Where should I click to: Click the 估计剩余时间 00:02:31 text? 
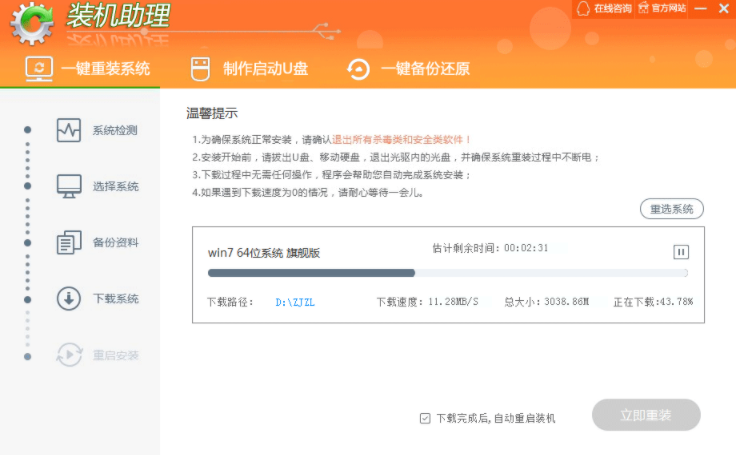click(490, 248)
